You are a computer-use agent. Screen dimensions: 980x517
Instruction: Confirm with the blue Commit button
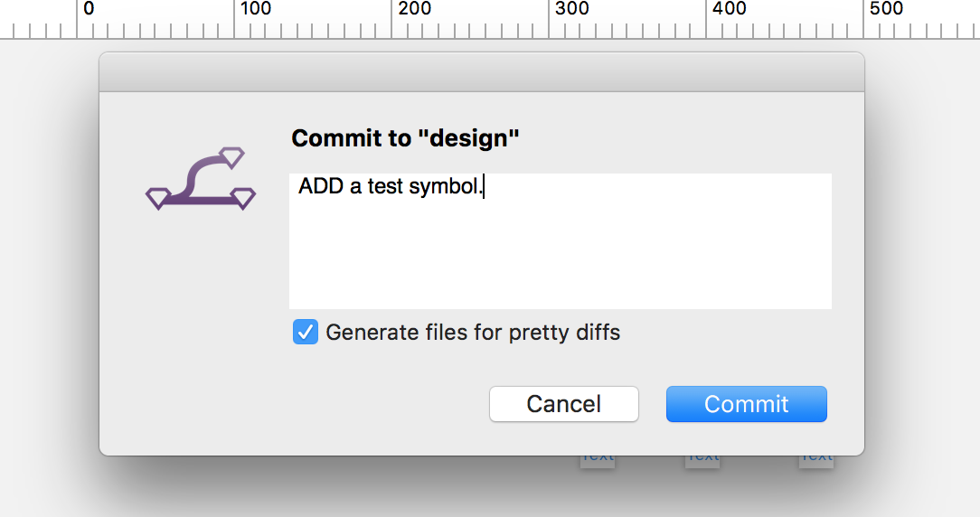pyautogui.click(x=746, y=404)
